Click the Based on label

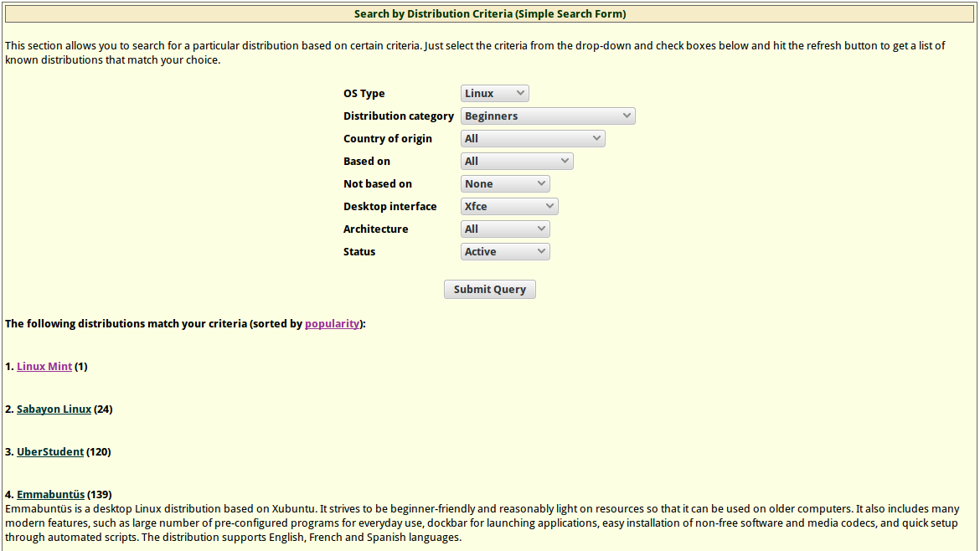pos(366,161)
